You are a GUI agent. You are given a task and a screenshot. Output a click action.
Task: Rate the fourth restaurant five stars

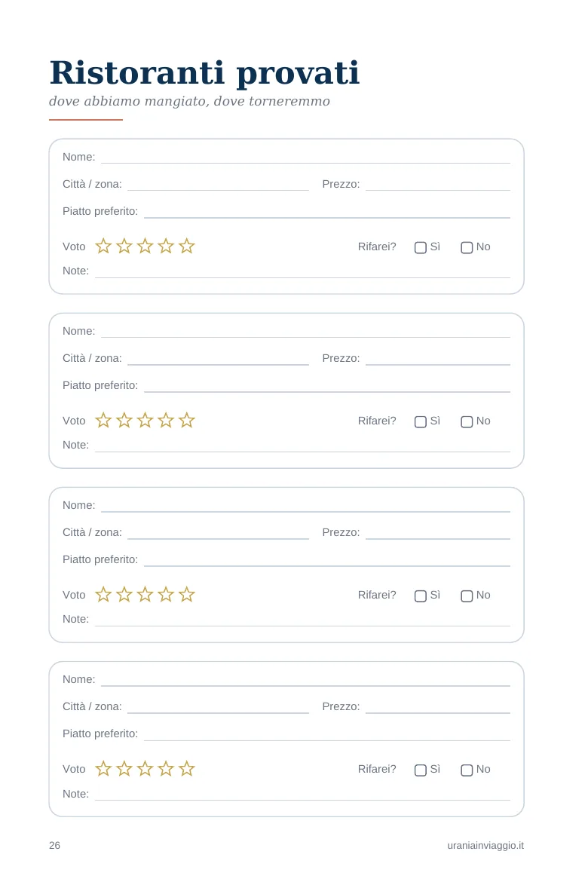click(x=186, y=768)
